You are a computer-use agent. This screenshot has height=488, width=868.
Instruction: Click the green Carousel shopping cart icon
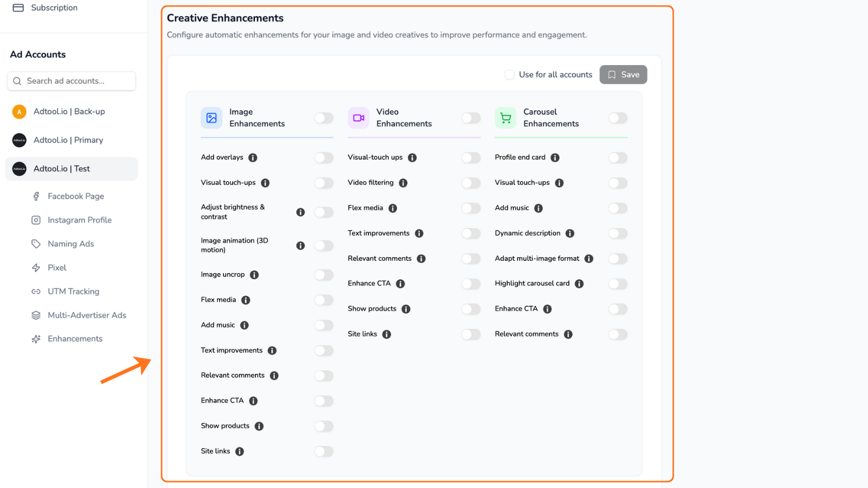tap(506, 118)
